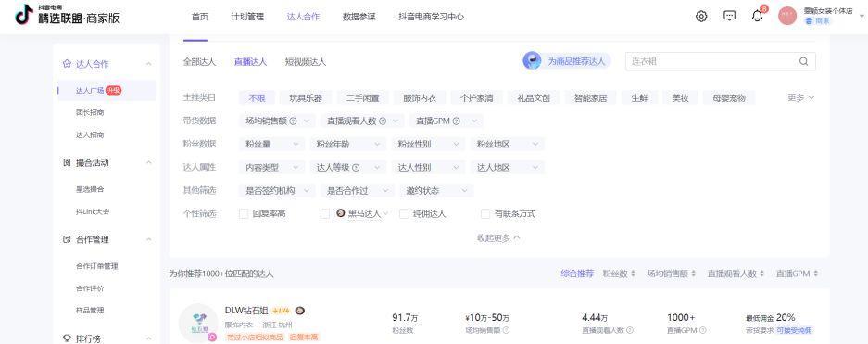Viewport: 868px width, 344px height.
Task: Click the 合作管理 sidebar section icon
Action: pos(67,240)
